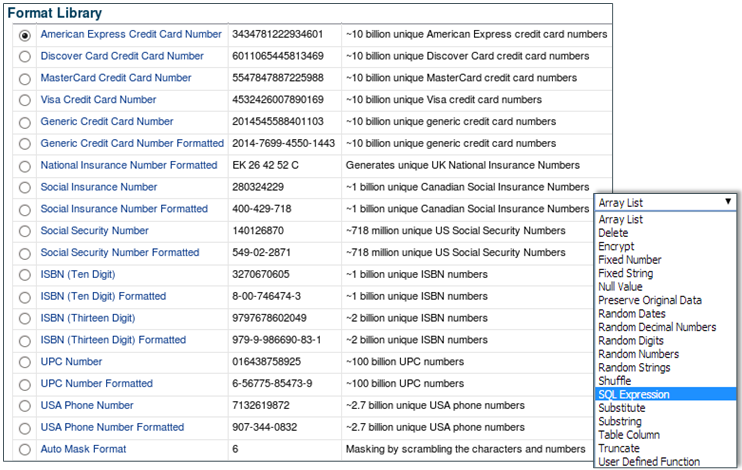Select radio button for UPC Number
Image resolution: width=742 pixels, height=470 pixels.
(x=24, y=362)
